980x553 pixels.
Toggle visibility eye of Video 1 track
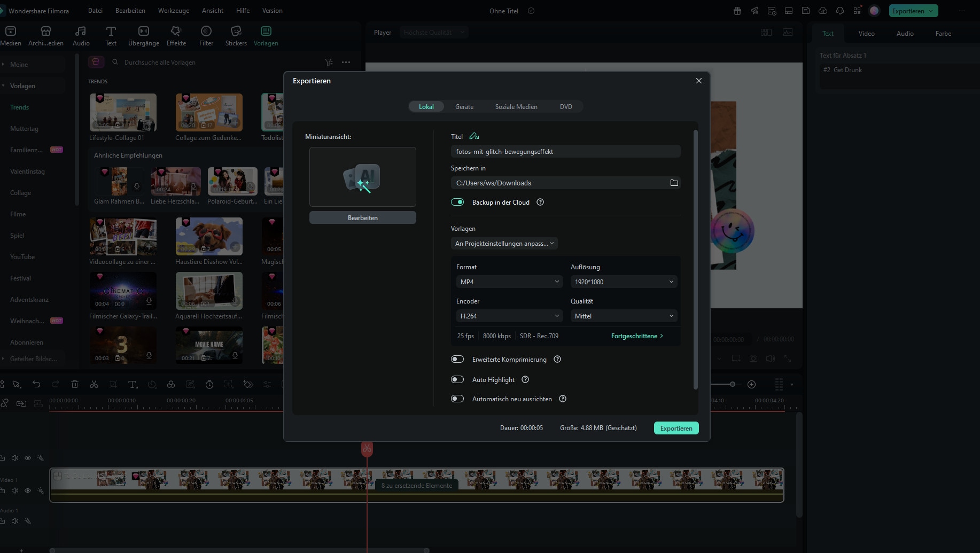tap(28, 490)
